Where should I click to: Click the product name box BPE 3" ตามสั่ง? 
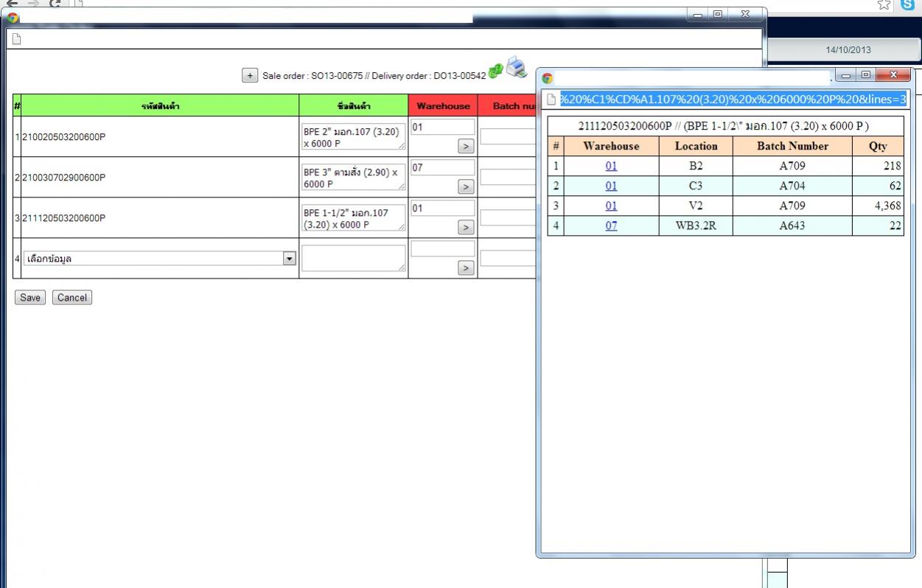354,178
